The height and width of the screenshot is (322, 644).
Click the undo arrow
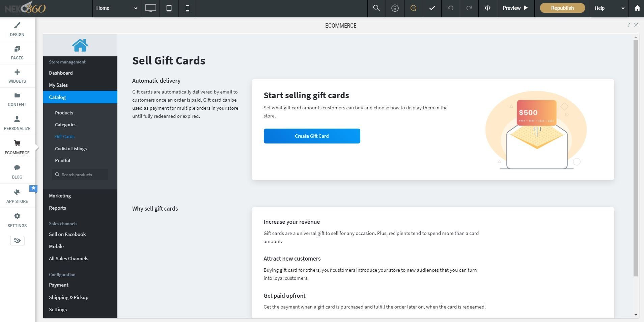[x=451, y=8]
